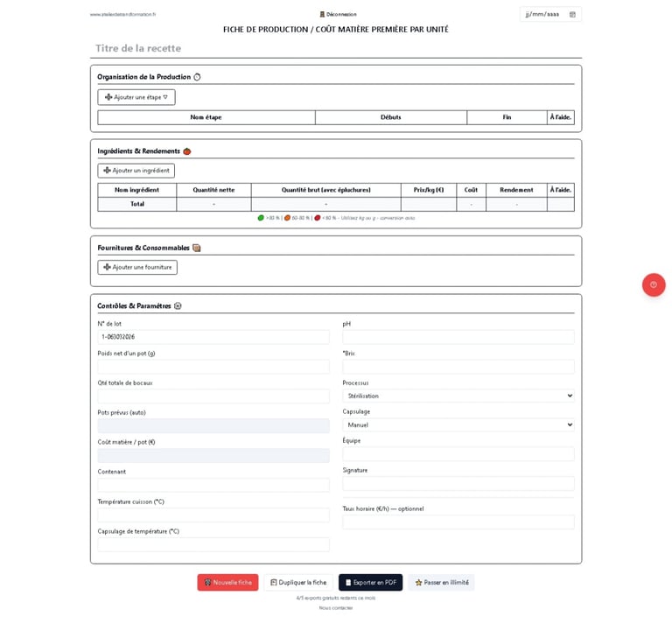Click the Pots prévus (auto) field

(x=213, y=425)
